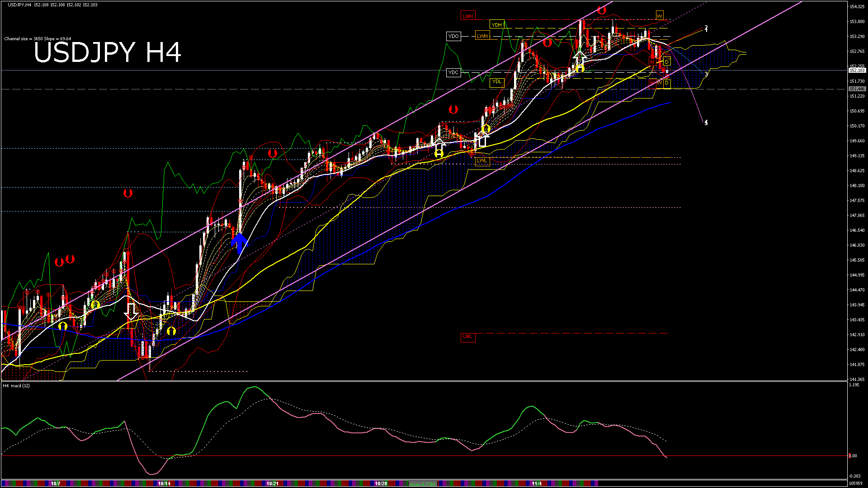Toggle the macd ON button
The width and height of the screenshot is (868, 488).
423,484
